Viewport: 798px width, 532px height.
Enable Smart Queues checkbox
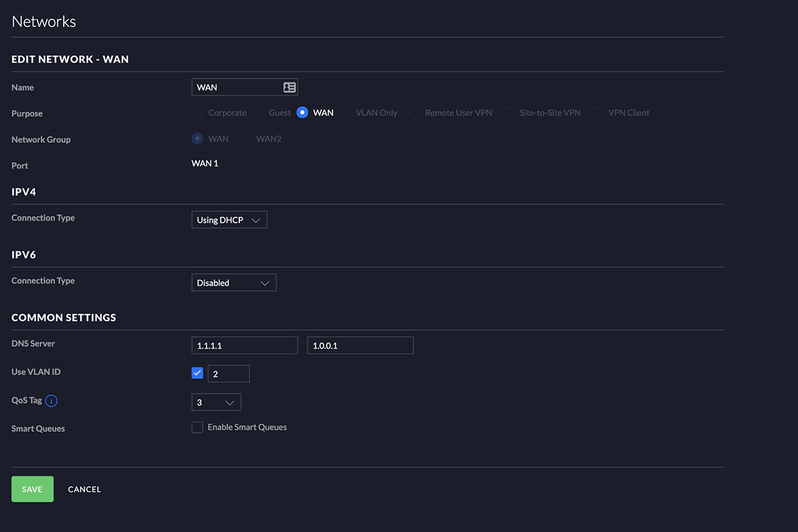(198, 427)
